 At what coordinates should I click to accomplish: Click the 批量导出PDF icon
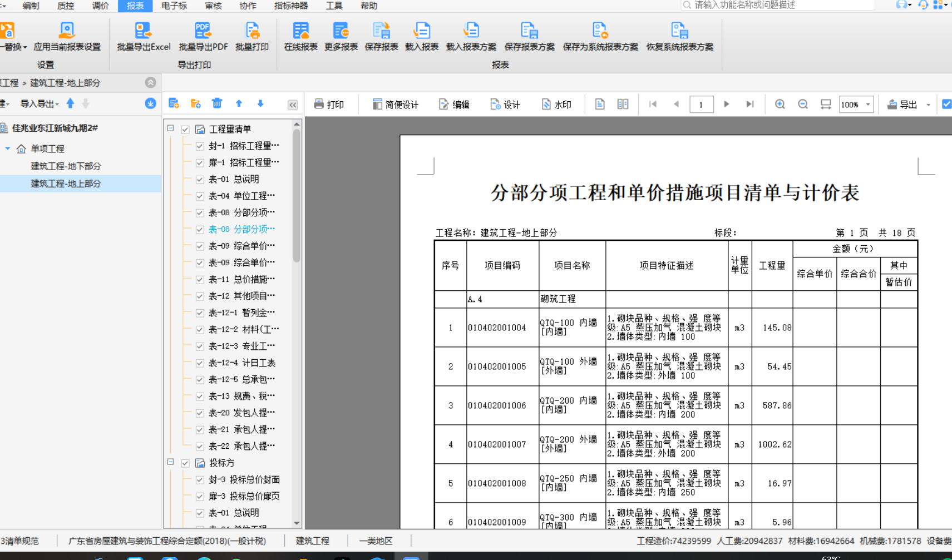tap(203, 30)
